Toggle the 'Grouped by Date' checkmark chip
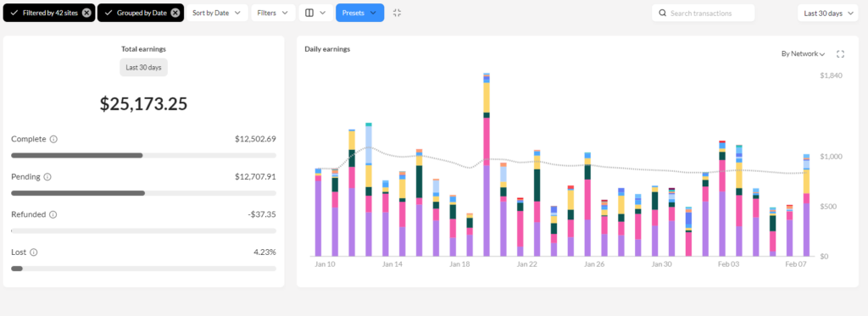This screenshot has height=316, width=868. [141, 13]
